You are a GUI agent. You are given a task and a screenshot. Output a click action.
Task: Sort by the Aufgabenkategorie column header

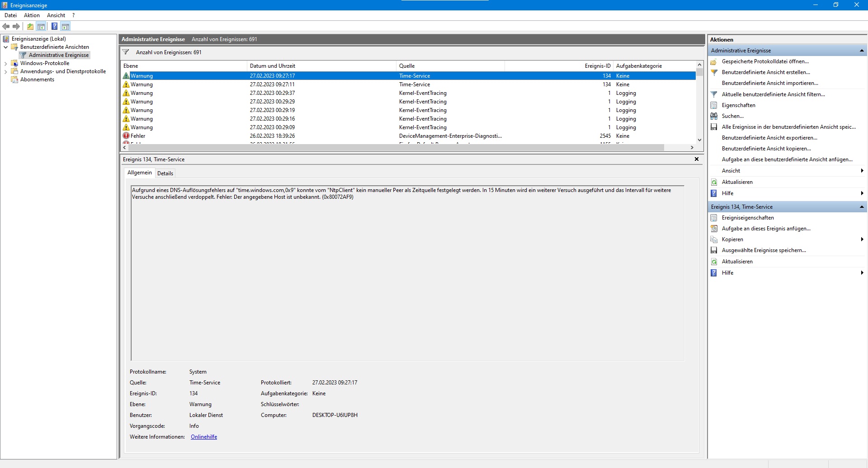click(654, 66)
